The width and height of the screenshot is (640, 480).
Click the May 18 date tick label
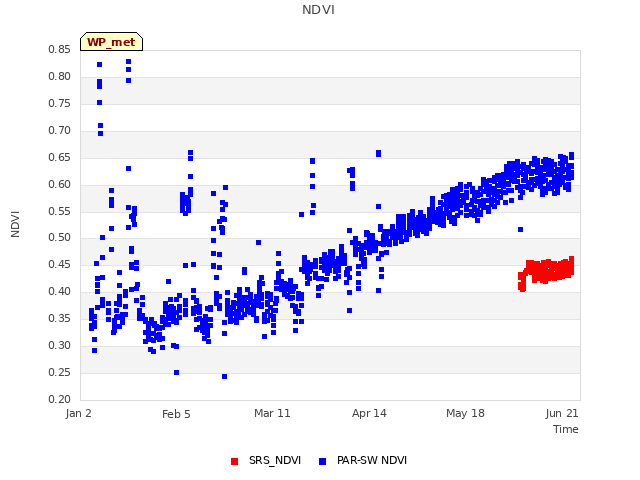(465, 413)
